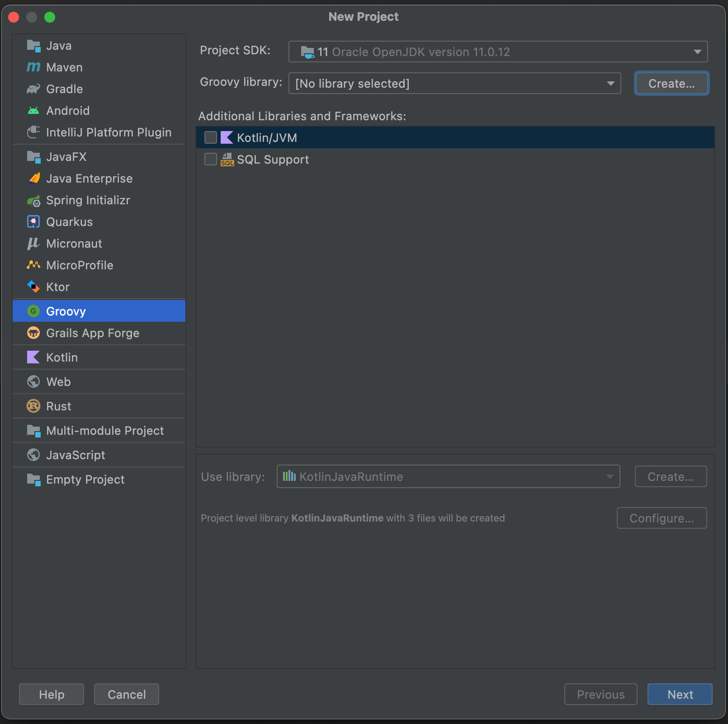Click the JDK folder icon in SDK field
The width and height of the screenshot is (728, 724).
coord(307,52)
